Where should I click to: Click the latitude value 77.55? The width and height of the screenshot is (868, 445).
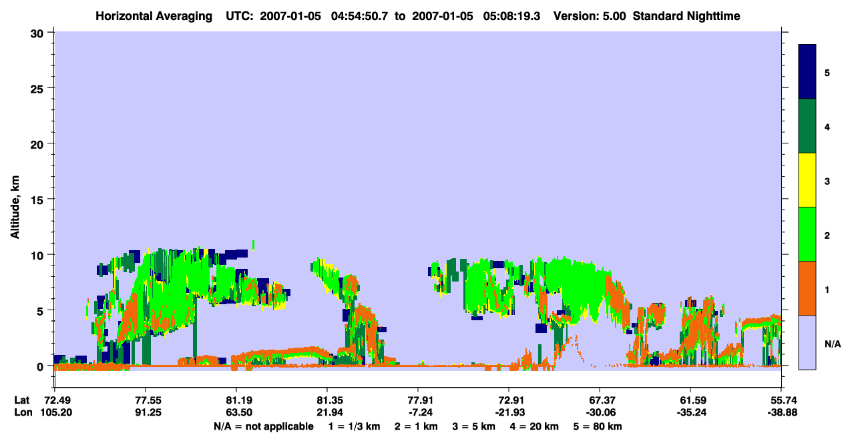[145, 400]
